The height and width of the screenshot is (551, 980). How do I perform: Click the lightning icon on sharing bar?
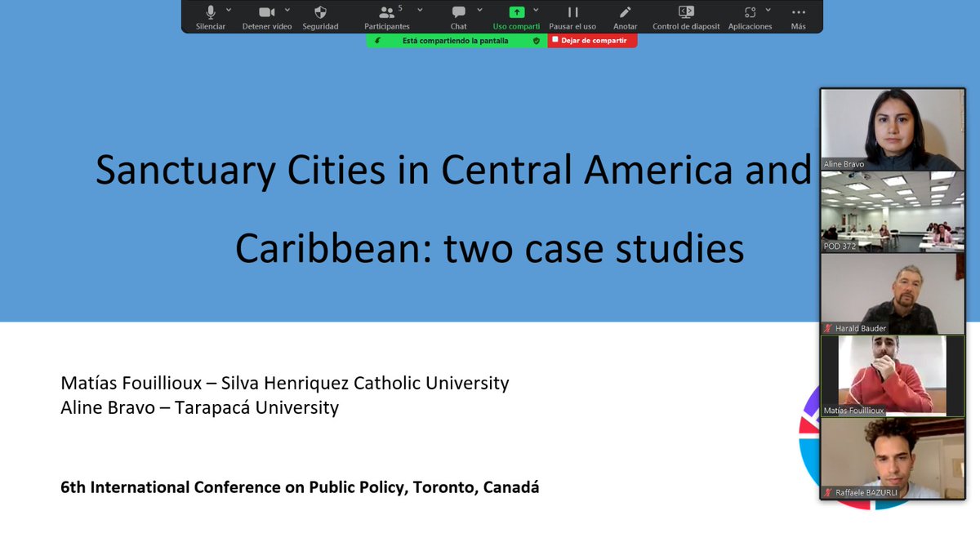[x=377, y=40]
